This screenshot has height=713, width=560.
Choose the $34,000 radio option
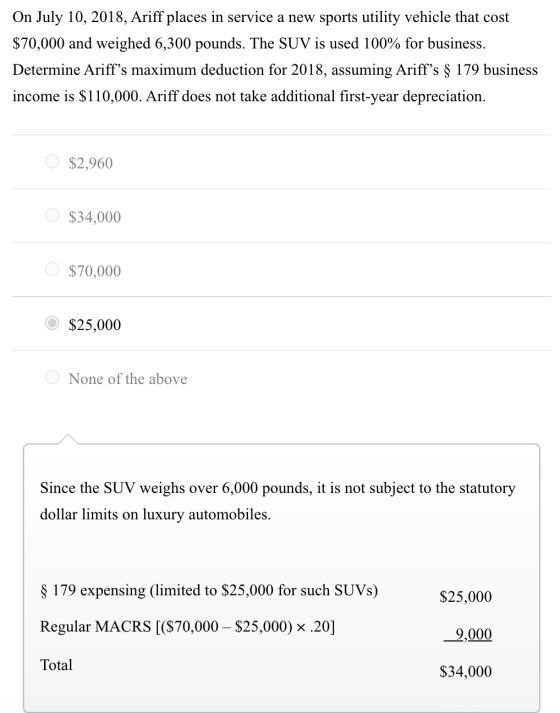point(52,215)
